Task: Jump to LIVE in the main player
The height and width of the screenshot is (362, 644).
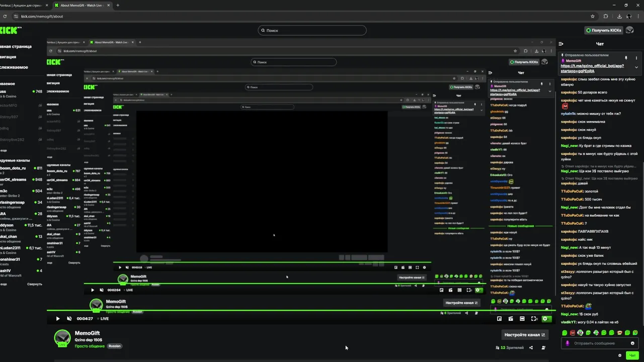Action: point(103,318)
